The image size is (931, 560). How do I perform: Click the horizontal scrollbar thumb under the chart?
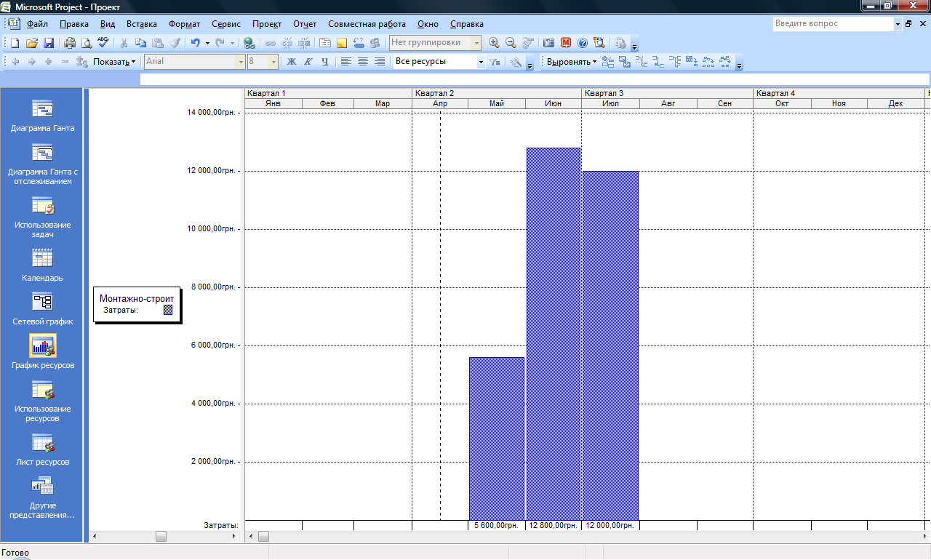(x=263, y=537)
